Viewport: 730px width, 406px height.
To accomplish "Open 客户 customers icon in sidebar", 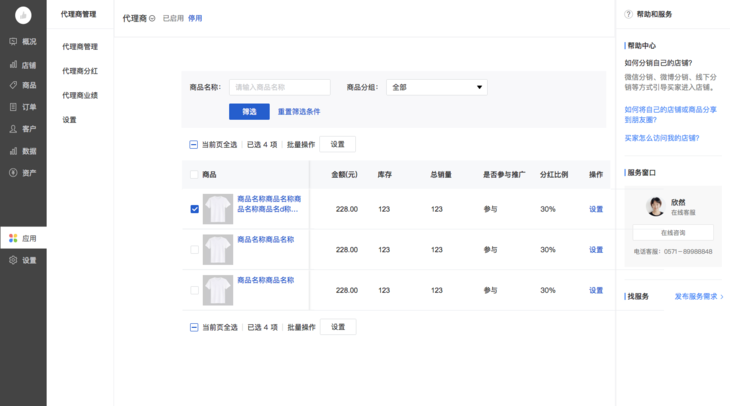I will 13,129.
